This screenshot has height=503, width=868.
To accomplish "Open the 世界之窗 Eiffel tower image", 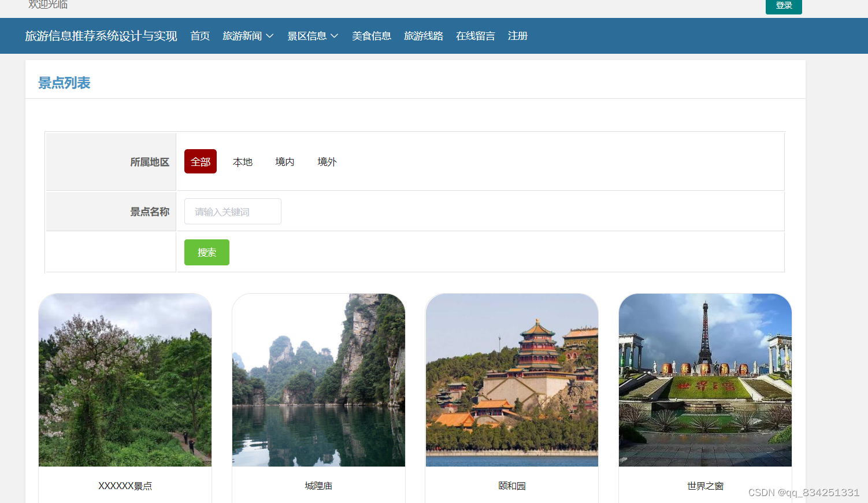I will [x=705, y=380].
